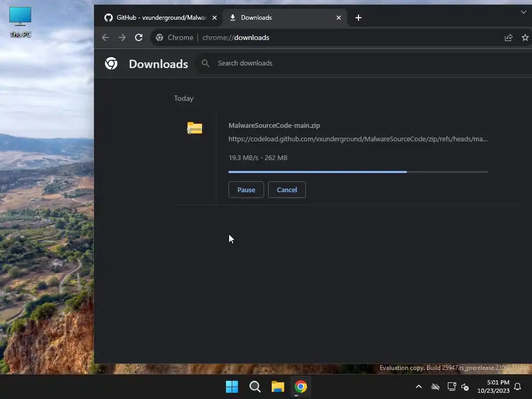The image size is (532, 399).
Task: Click the OneDrive cloud tray icon
Action: (x=435, y=387)
